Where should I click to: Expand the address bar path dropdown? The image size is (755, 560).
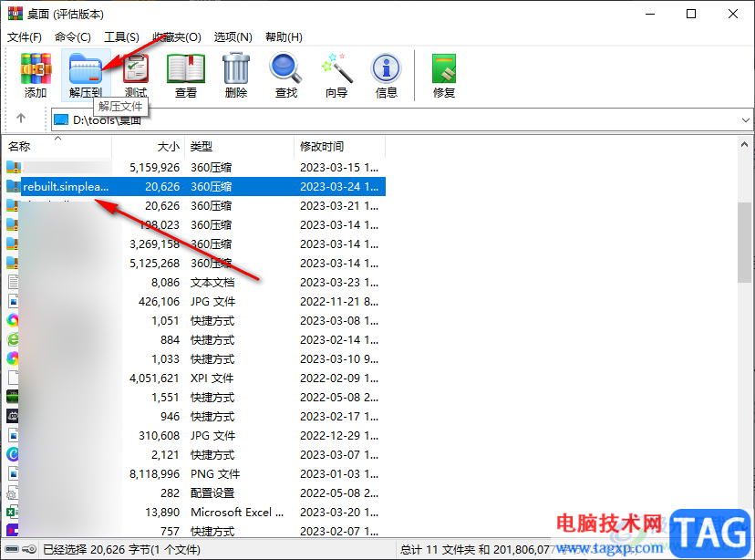coord(745,119)
